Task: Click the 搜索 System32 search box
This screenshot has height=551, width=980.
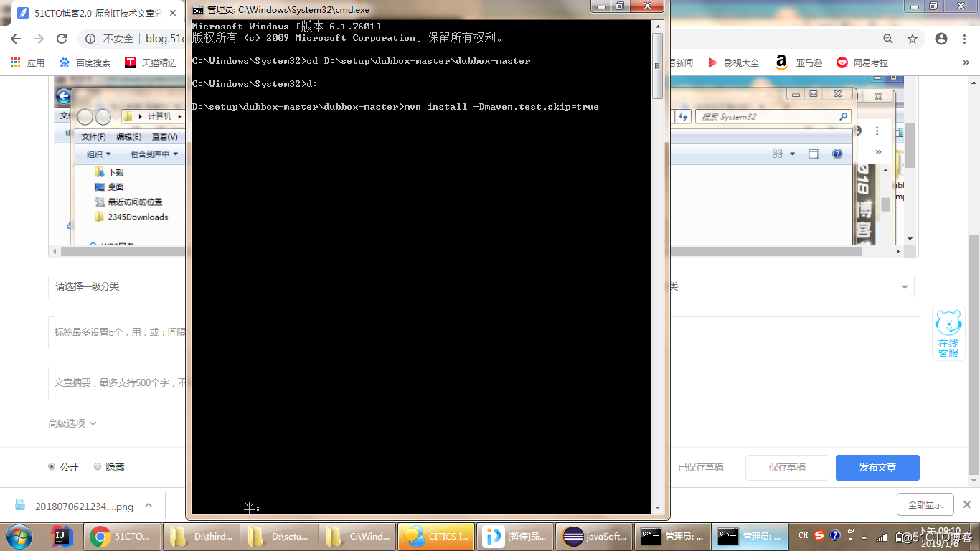Action: pyautogui.click(x=773, y=116)
